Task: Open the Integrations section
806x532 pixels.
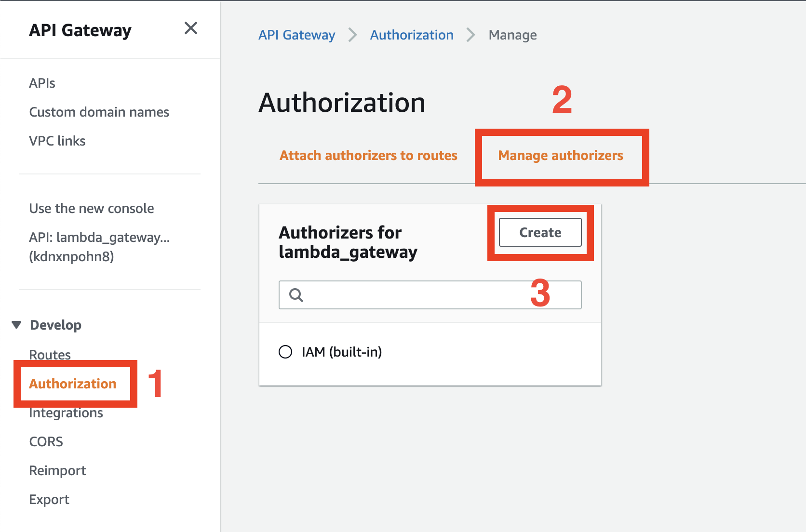Action: 66,412
